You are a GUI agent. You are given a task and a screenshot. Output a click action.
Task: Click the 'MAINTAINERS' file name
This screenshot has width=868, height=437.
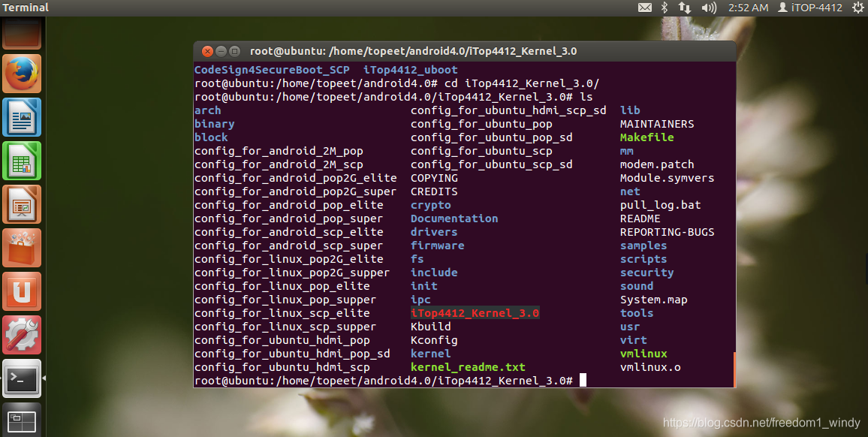pos(656,124)
